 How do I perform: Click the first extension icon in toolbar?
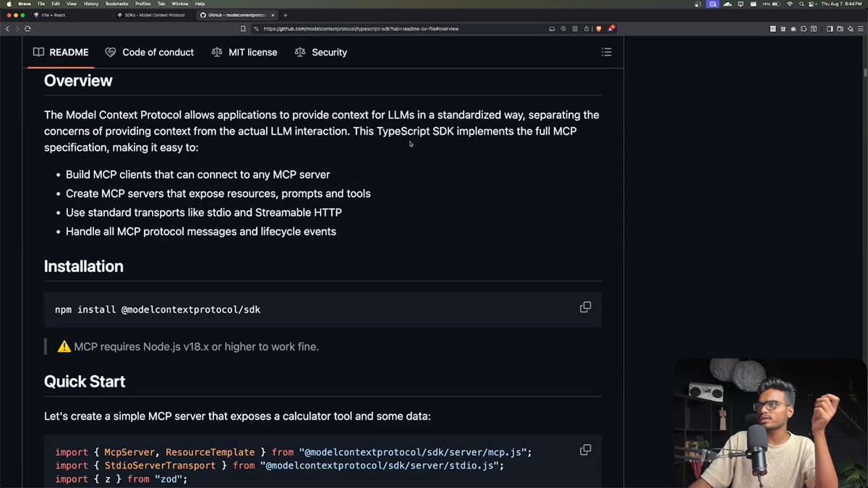tap(773, 29)
